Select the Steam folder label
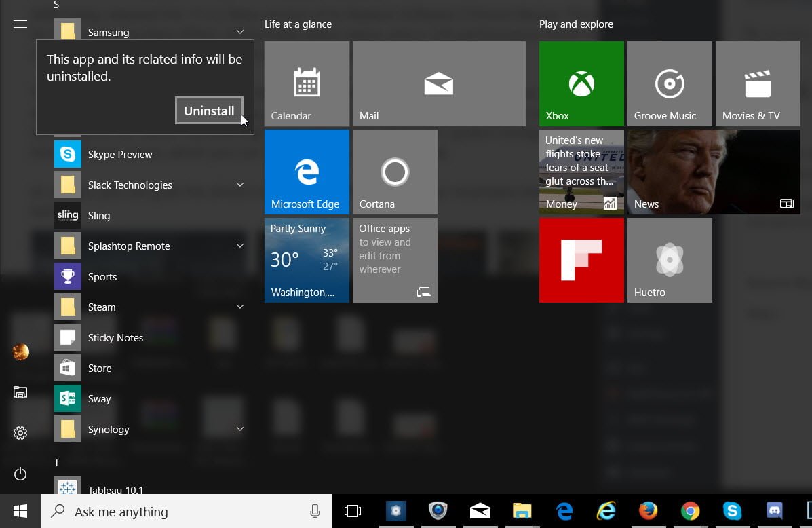 point(102,307)
